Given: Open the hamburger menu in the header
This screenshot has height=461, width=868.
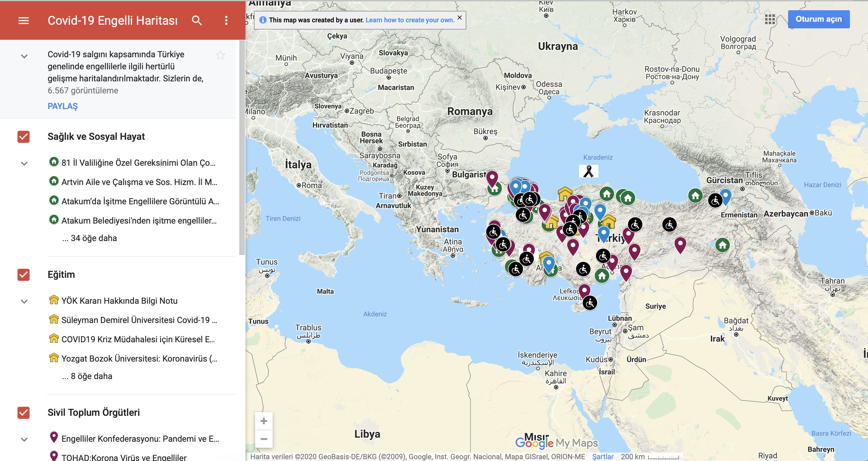Looking at the screenshot, I should [23, 20].
